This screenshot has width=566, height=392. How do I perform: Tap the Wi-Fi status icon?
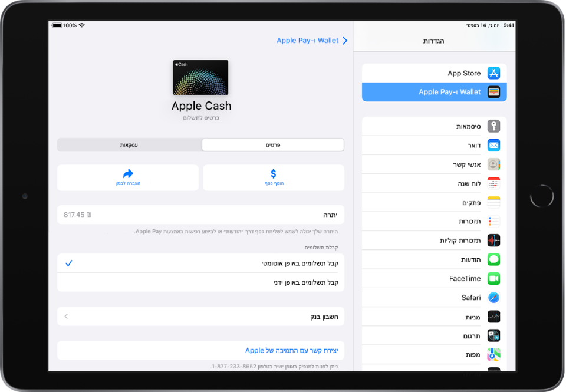pyautogui.click(x=81, y=25)
